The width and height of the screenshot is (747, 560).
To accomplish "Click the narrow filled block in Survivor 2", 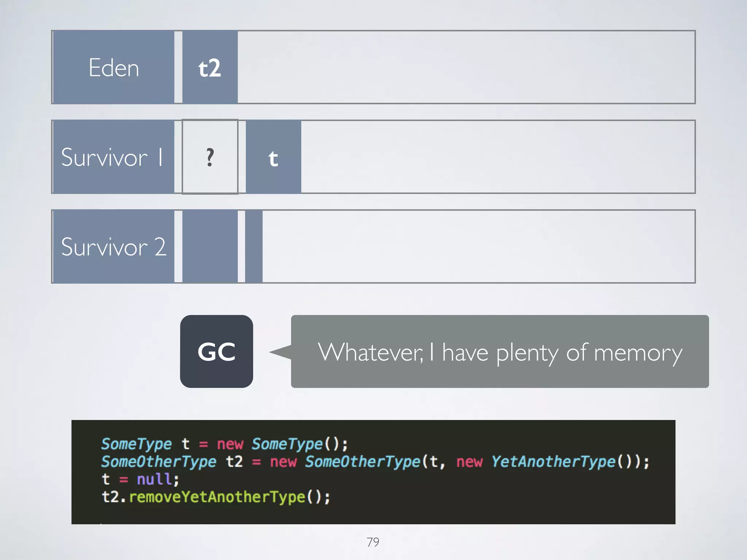I will 254,246.
